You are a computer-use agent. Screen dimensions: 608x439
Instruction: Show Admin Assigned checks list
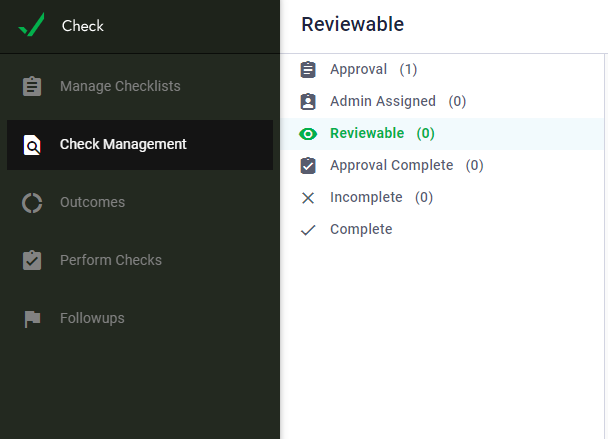[x=397, y=101]
